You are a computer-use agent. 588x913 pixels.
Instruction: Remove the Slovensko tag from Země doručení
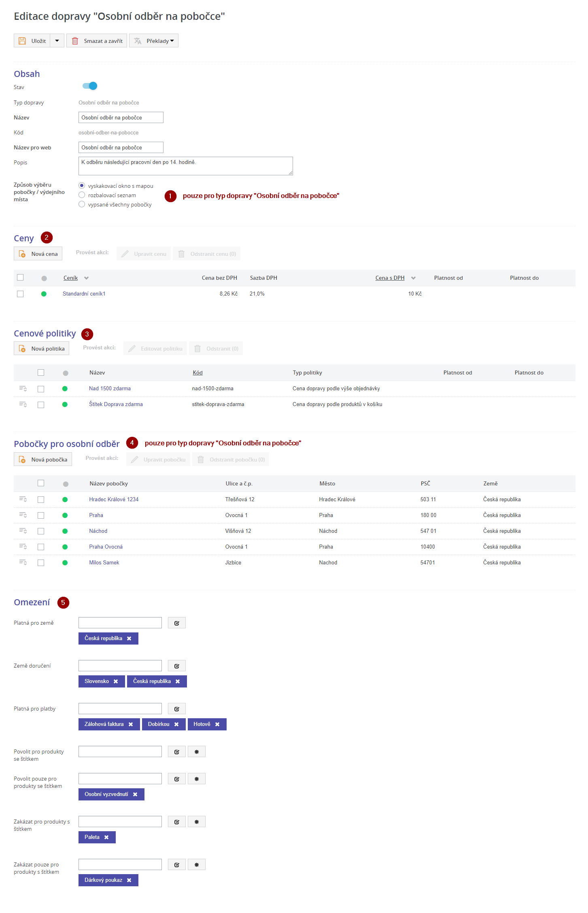[x=116, y=681]
